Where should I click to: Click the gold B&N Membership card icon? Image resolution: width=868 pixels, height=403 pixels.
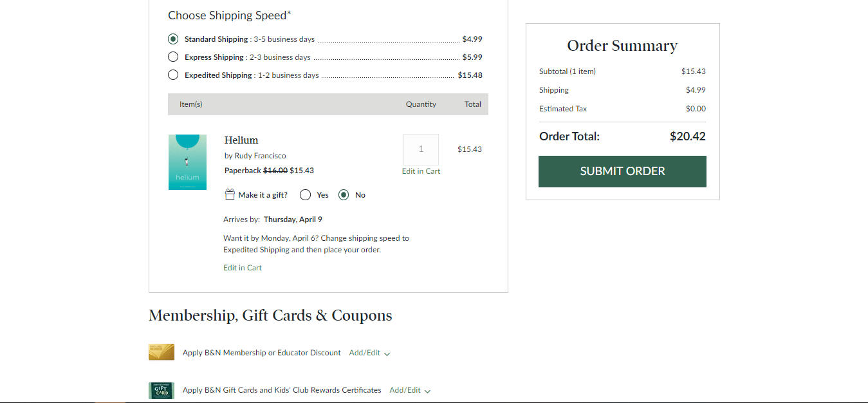(161, 352)
